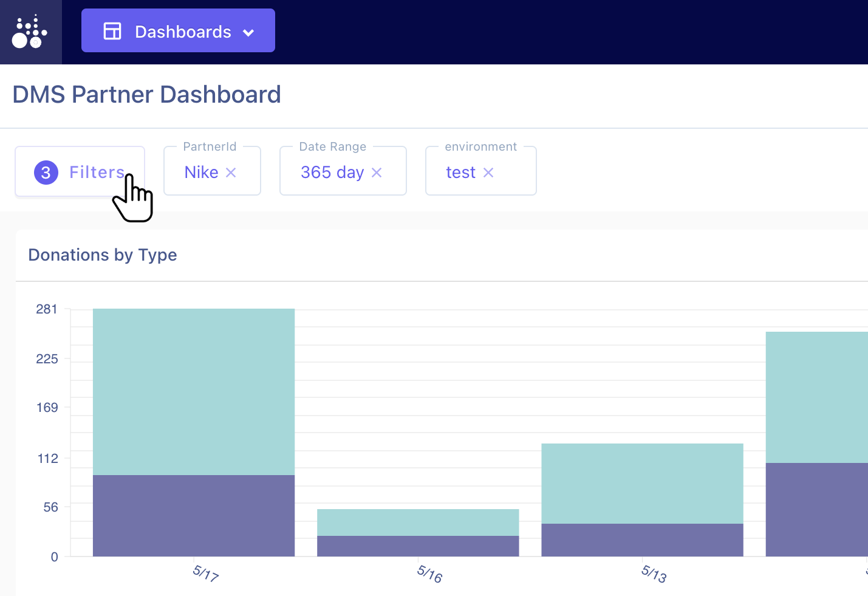Select the purple segment of the 5/16 bar

(418, 546)
